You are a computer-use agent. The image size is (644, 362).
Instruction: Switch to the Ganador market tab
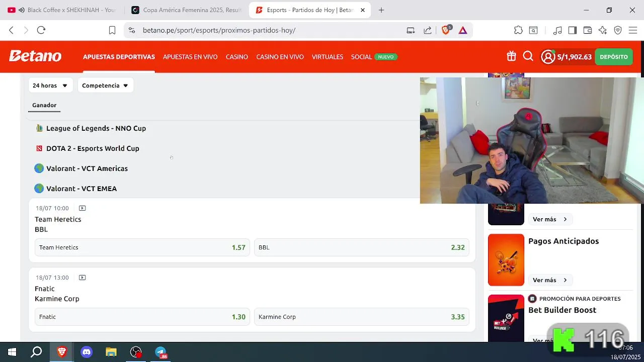pos(44,105)
